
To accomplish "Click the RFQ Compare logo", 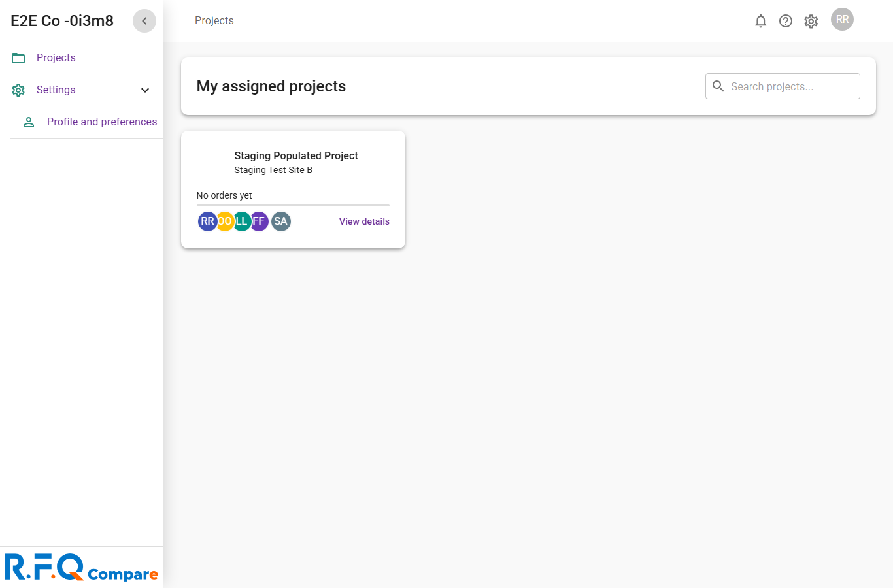I will coord(82,567).
